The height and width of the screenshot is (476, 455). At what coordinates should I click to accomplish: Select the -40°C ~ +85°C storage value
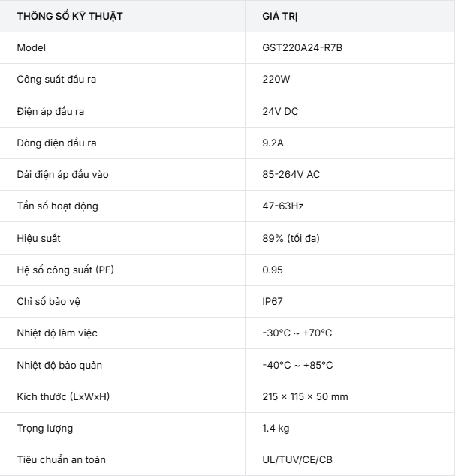(x=298, y=365)
